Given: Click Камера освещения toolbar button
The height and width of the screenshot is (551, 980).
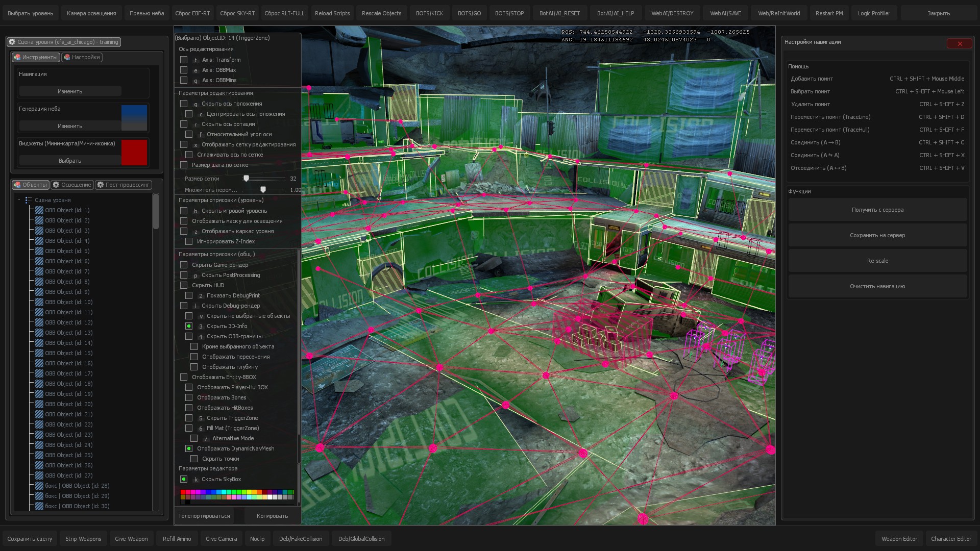Looking at the screenshot, I should [x=91, y=13].
